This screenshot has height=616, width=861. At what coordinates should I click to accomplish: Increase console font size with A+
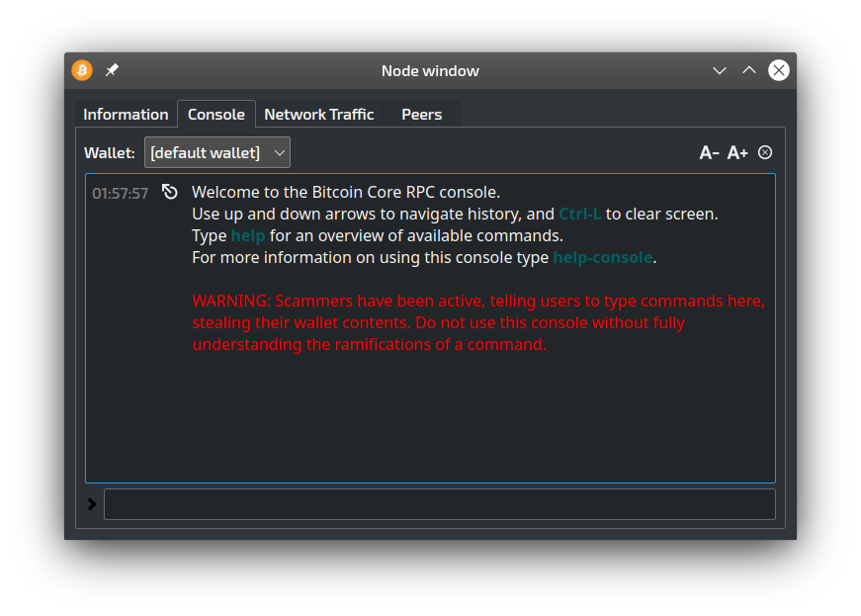[737, 152]
